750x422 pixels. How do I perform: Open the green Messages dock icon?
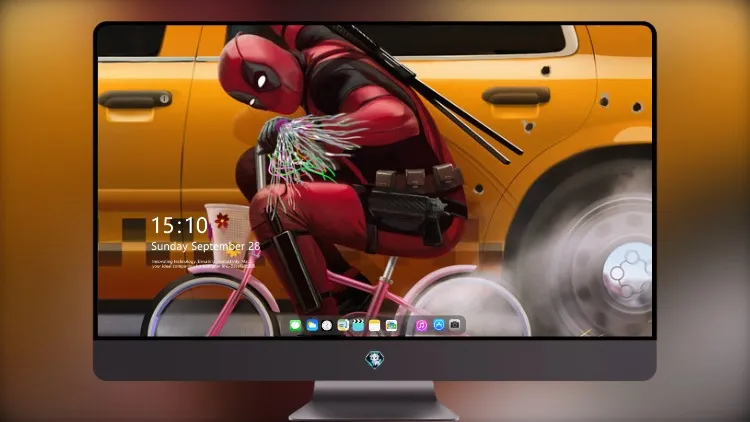295,325
